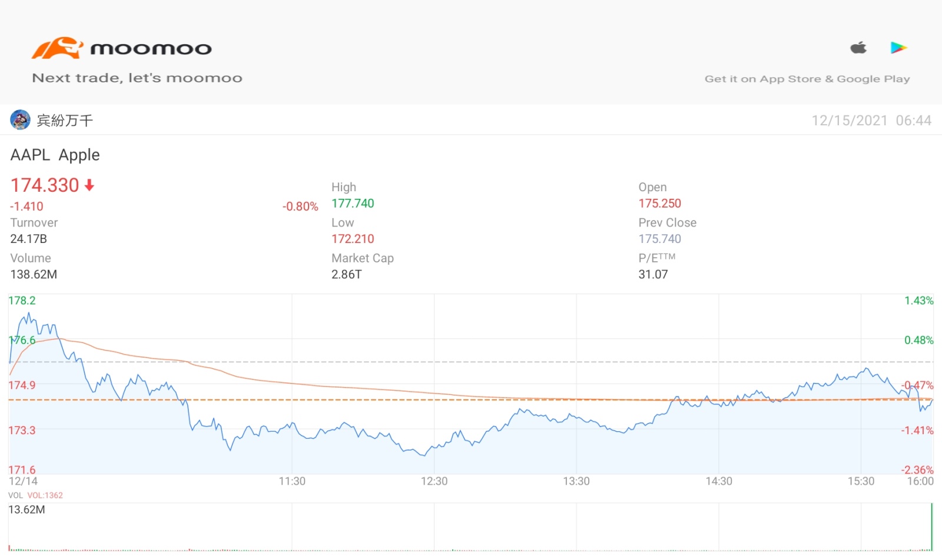
Task: Click the 1.43% percentage axis label
Action: coord(919,301)
